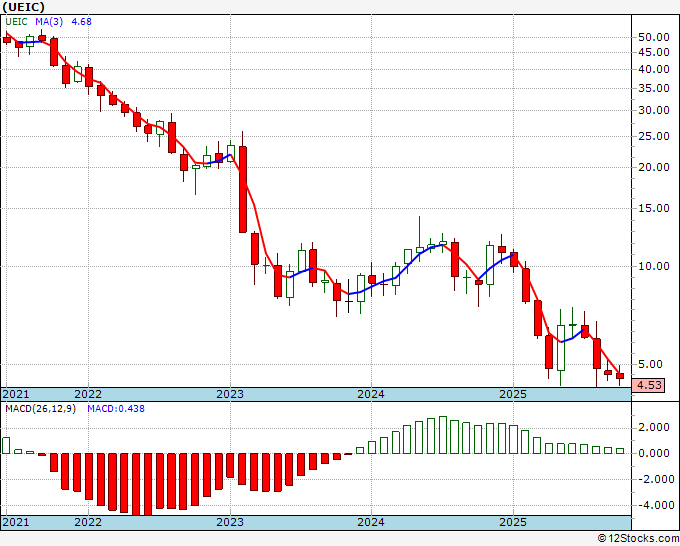The height and width of the screenshot is (546, 680).
Task: Click the 25.00 price axis label
Action: click(654, 137)
